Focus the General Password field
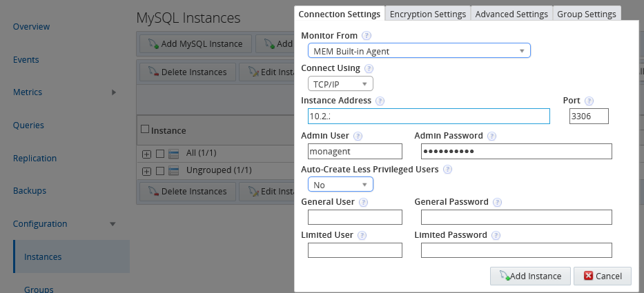644x293 pixels. [517, 217]
